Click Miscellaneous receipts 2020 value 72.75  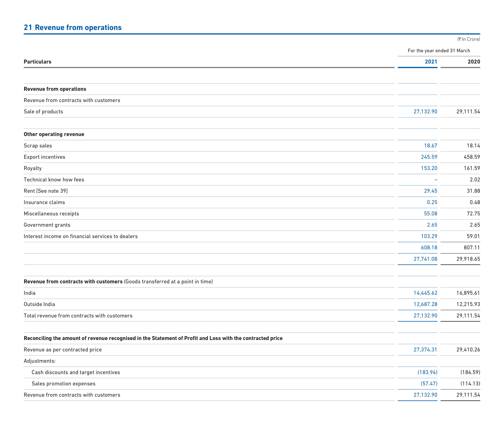(x=473, y=214)
